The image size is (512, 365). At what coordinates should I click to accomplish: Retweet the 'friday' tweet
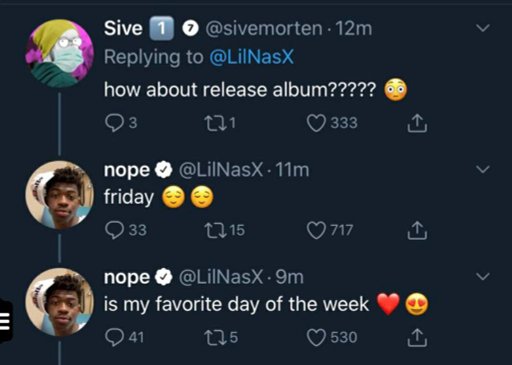point(213,230)
